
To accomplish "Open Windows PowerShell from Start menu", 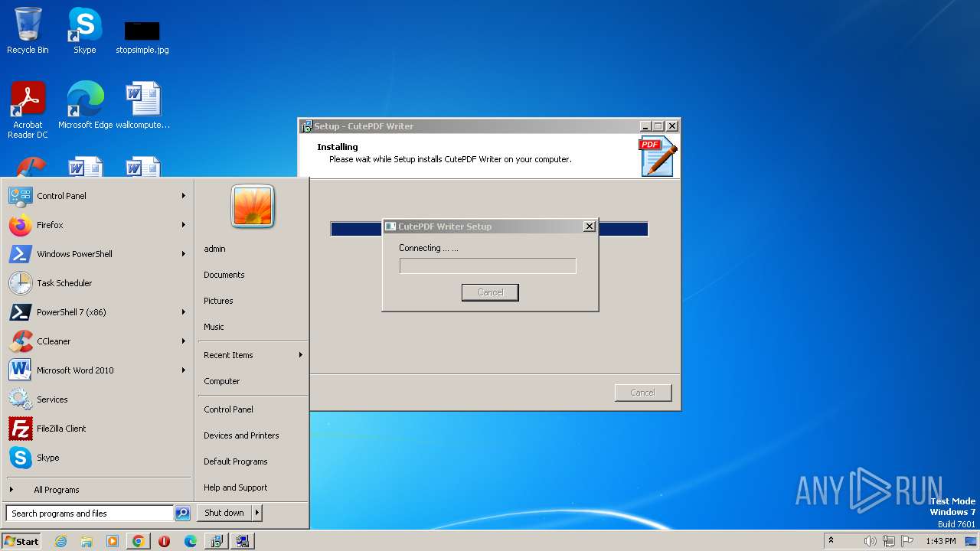I will pyautogui.click(x=97, y=254).
